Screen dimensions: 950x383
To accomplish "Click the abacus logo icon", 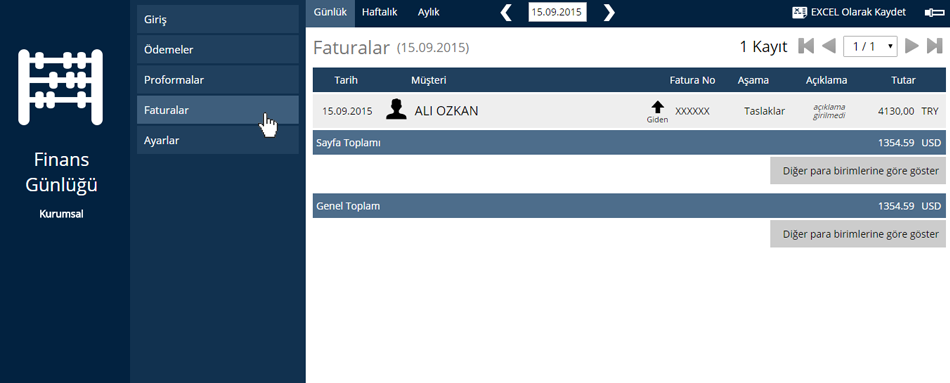I will tap(61, 87).
